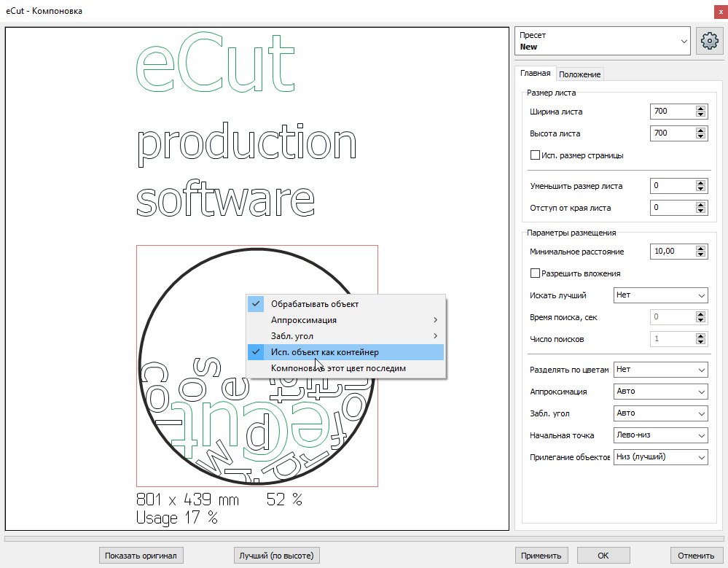
Task: Open Разделять по цветам dropdown
Action: [x=661, y=370]
